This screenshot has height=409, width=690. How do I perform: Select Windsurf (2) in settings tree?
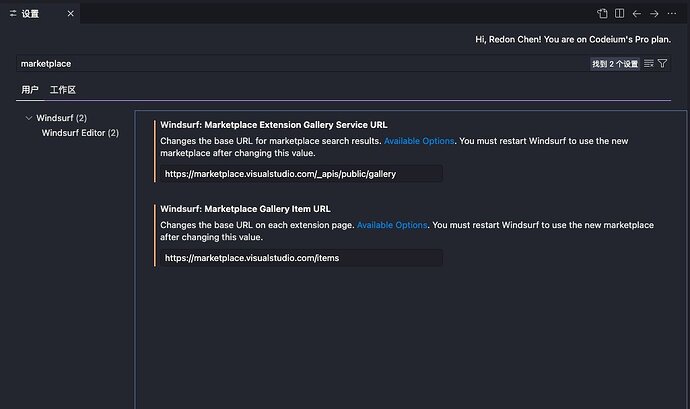[62, 118]
